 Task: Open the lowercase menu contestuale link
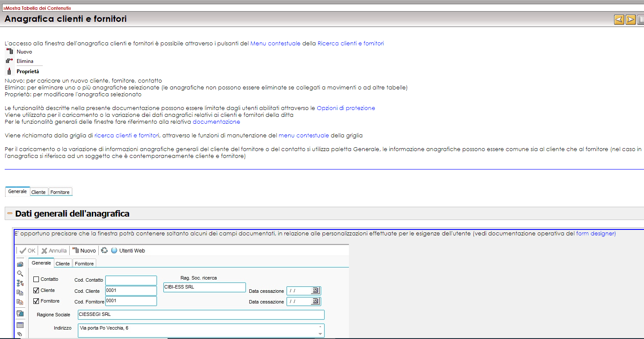[304, 135]
